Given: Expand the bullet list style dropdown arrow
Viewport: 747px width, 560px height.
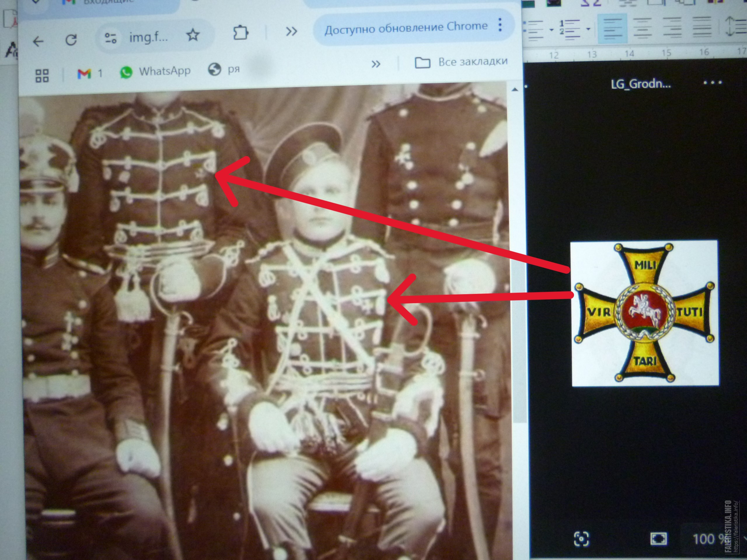Looking at the screenshot, I should point(551,30).
